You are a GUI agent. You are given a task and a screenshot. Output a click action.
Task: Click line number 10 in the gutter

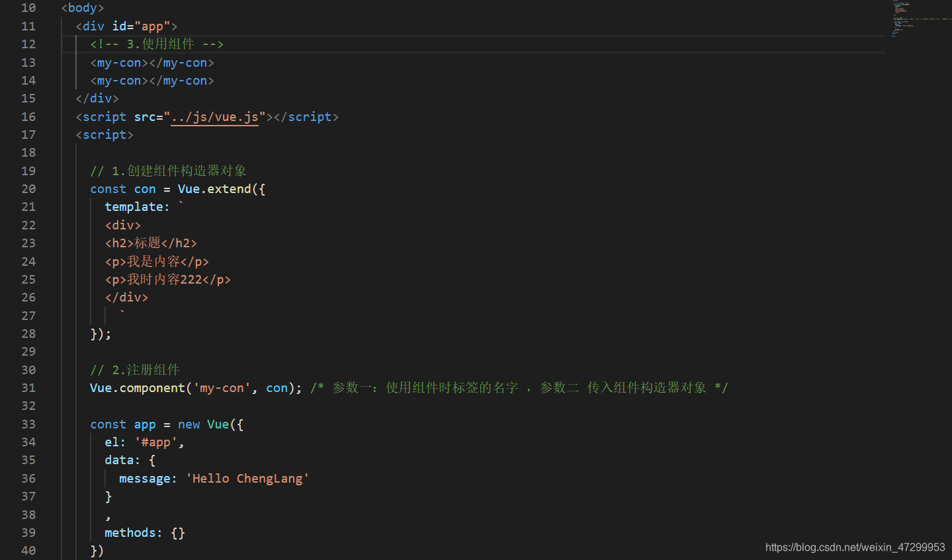click(x=28, y=8)
